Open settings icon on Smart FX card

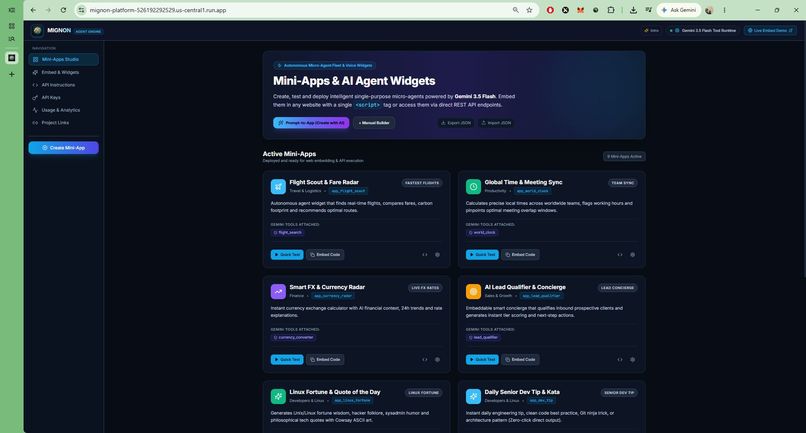[437, 359]
